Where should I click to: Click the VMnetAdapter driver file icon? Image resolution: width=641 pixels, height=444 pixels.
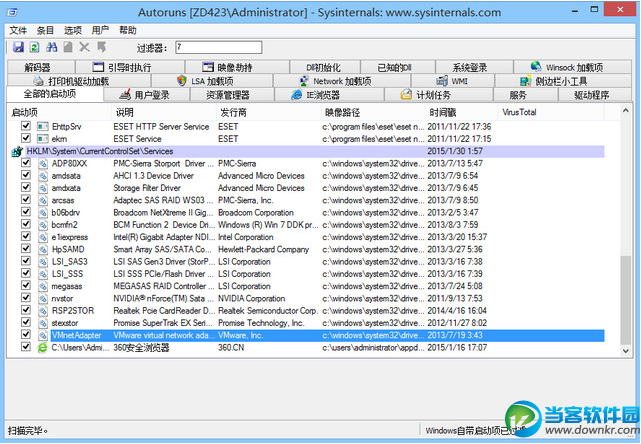click(x=43, y=335)
